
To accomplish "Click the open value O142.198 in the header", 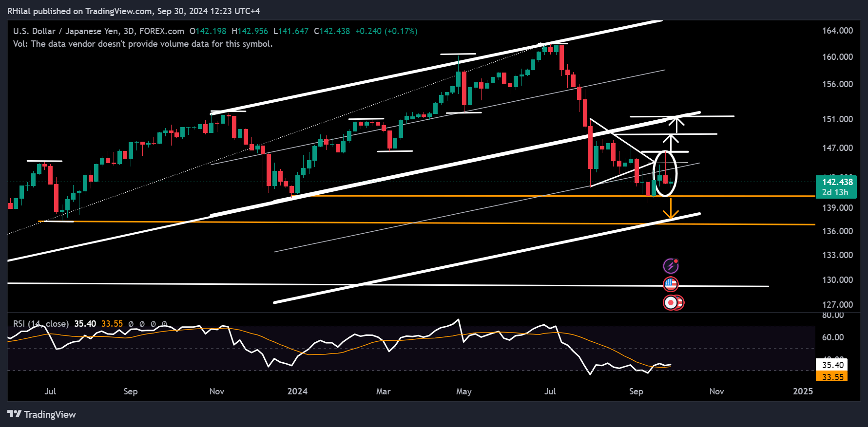I will pos(208,31).
